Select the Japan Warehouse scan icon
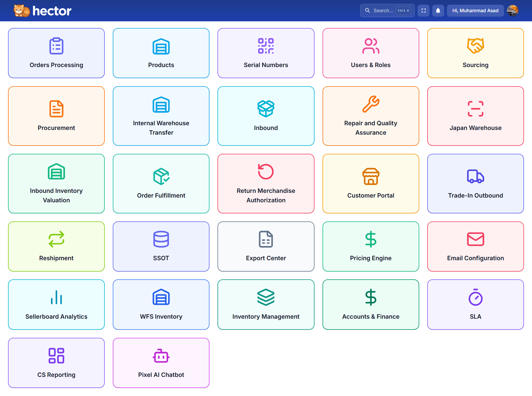This screenshot has height=396, width=532. pyautogui.click(x=475, y=109)
